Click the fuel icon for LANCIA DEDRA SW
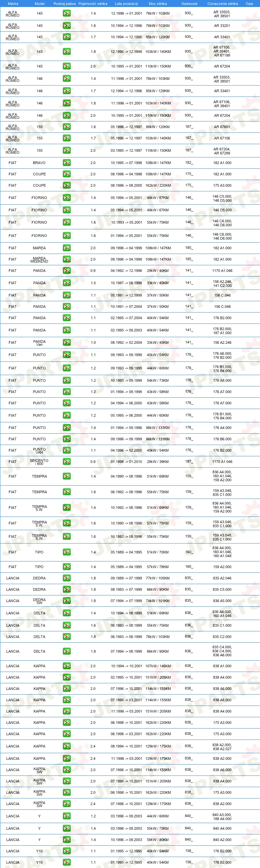This screenshot has height=868, width=260. tap(67, 601)
